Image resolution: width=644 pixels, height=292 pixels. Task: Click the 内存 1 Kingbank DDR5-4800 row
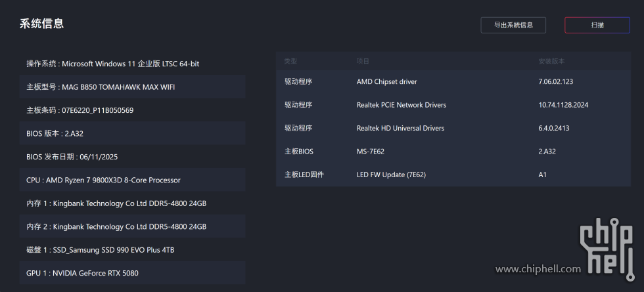(132, 203)
